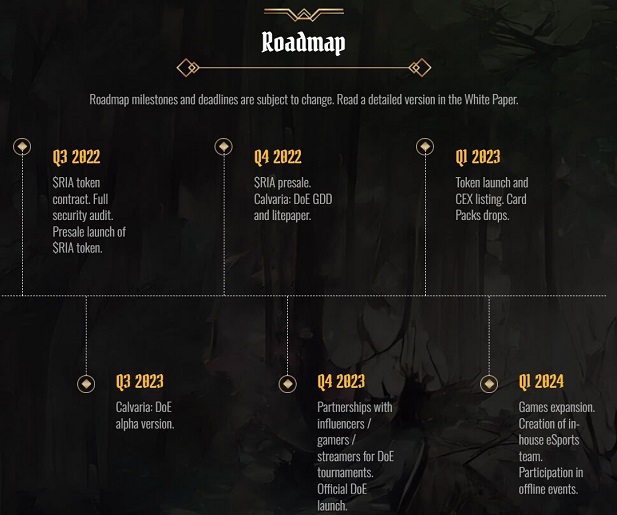
Task: Click the Q4 2022 diamond marker
Action: click(224, 146)
